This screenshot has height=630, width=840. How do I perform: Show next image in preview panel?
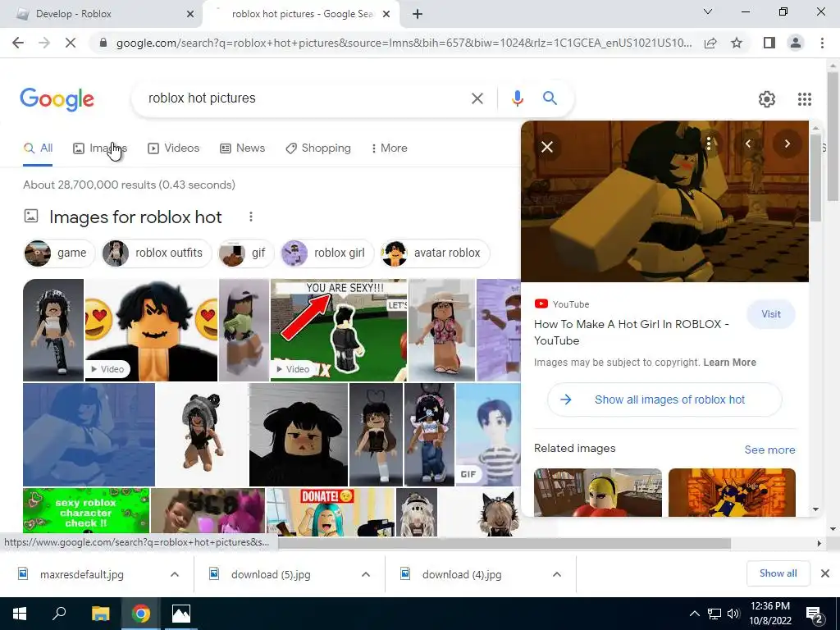pos(787,144)
